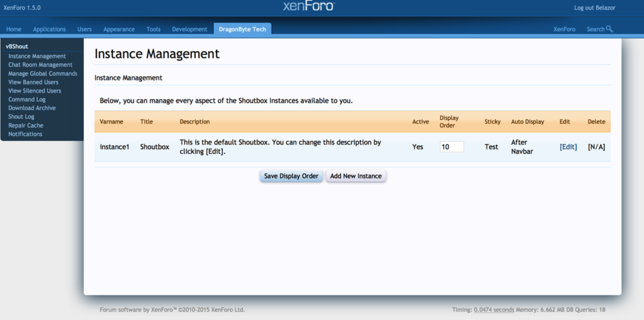Log out Belazor
The height and width of the screenshot is (320, 644).
pos(594,8)
